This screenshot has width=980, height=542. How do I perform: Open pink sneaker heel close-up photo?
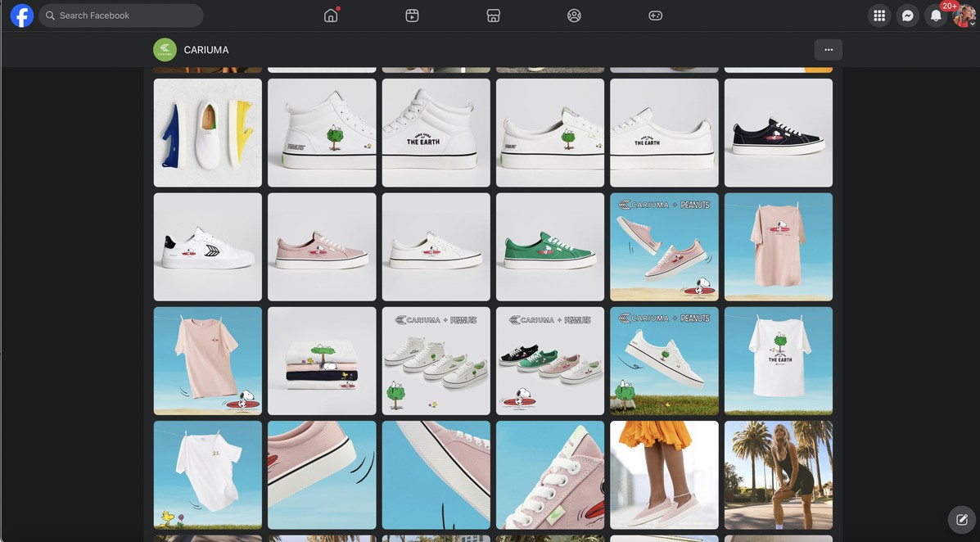click(322, 475)
